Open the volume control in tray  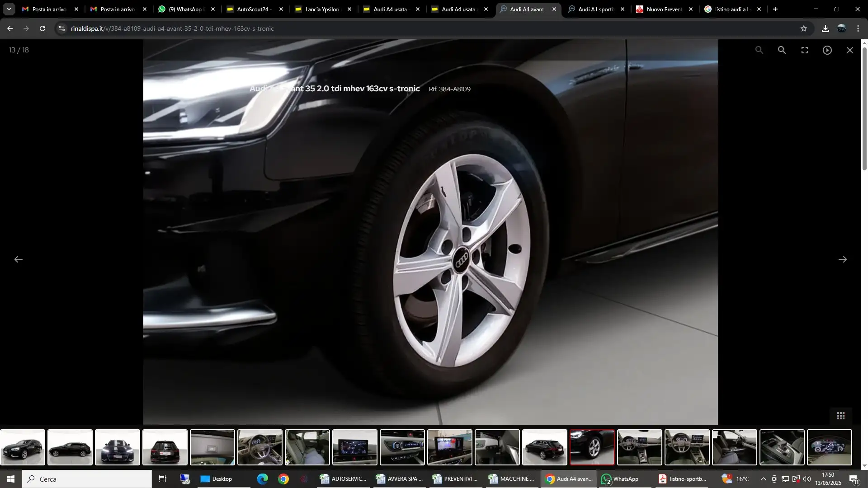[807, 479]
